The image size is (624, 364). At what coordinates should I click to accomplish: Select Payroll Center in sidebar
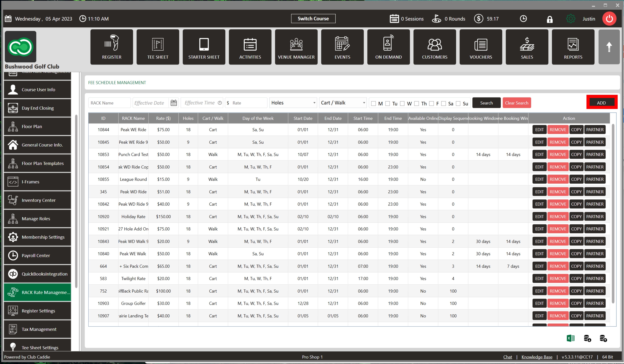(37, 255)
